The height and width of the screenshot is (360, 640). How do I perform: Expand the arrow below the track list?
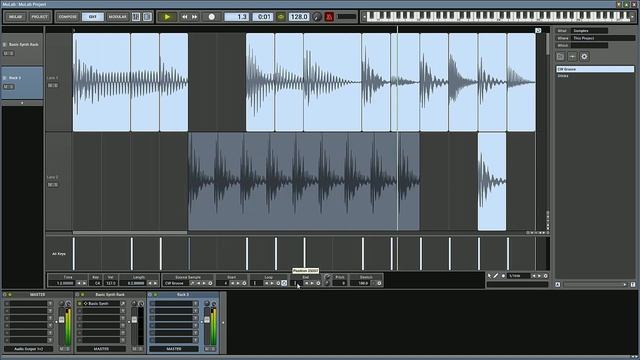click(x=22, y=103)
